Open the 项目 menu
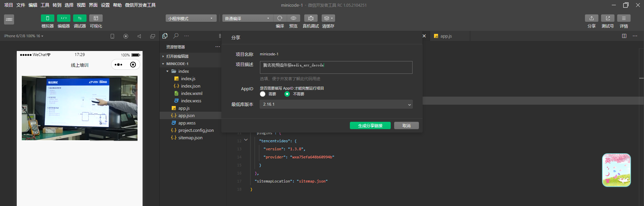The height and width of the screenshot is (206, 644). coord(8,5)
